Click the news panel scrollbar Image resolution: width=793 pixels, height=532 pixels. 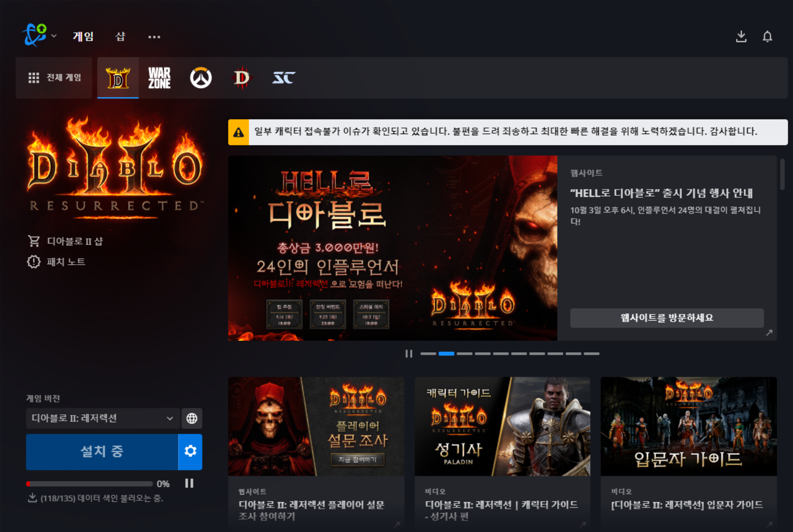782,175
